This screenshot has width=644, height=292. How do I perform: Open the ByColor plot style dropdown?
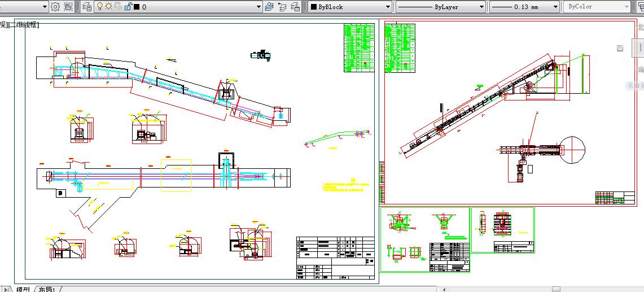pyautogui.click(x=627, y=7)
